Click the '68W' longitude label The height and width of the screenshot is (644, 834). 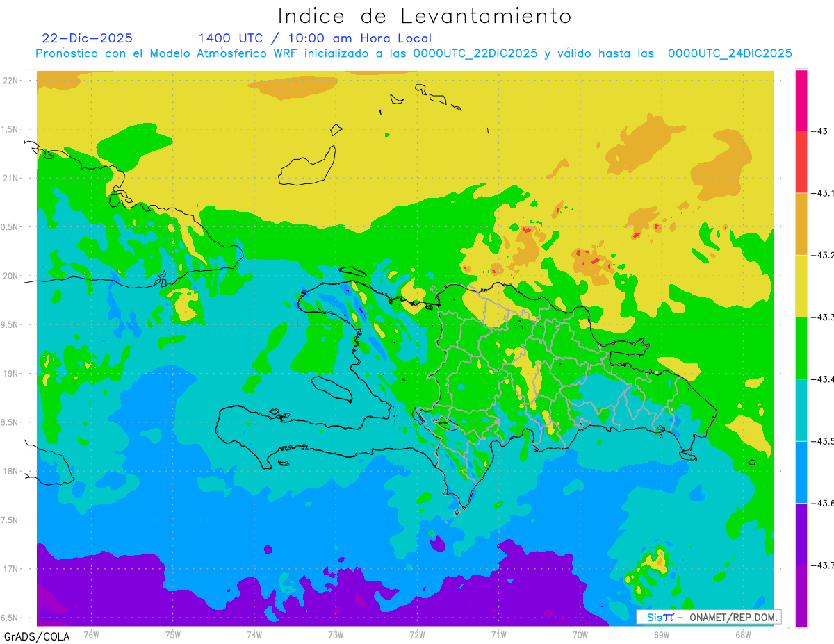[743, 634]
